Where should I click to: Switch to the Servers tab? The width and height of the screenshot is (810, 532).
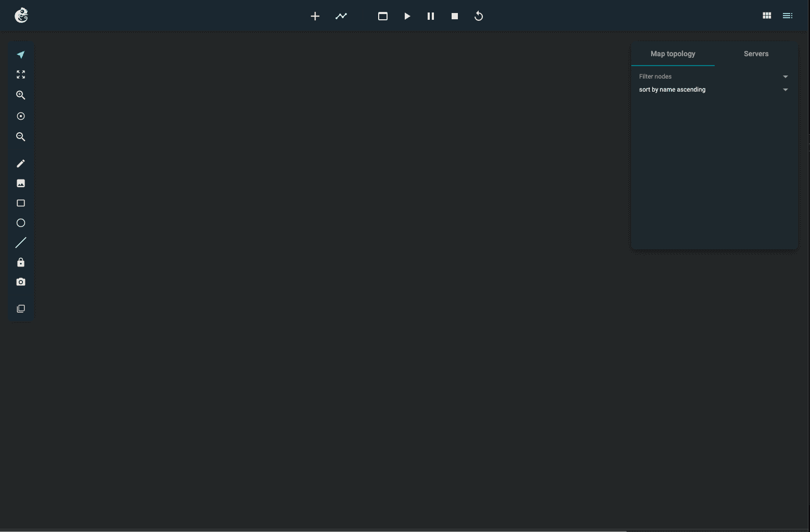pos(756,54)
